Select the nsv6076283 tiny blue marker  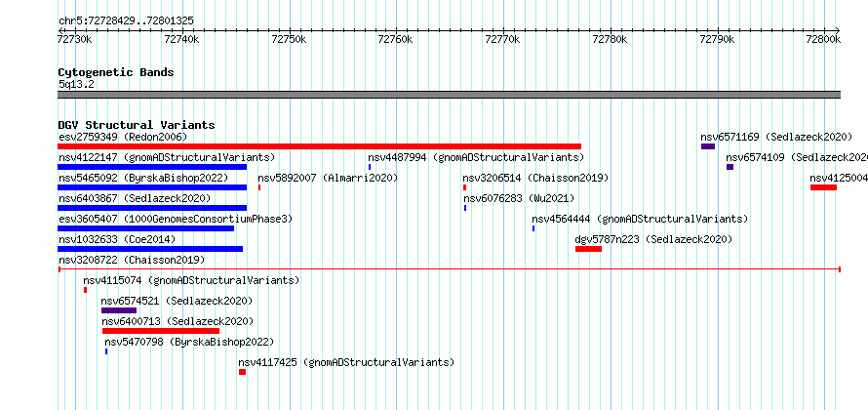click(465, 208)
